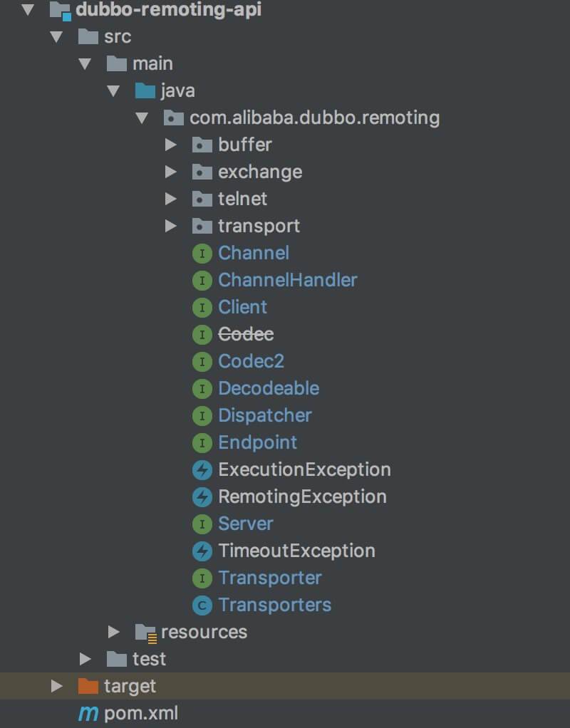Select the Transporter interface entry

(x=269, y=578)
